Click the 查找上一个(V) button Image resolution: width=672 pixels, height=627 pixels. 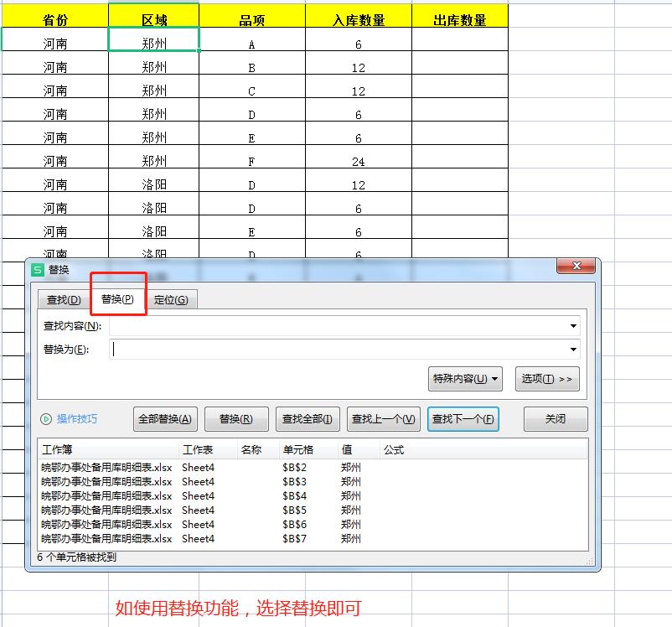[383, 419]
